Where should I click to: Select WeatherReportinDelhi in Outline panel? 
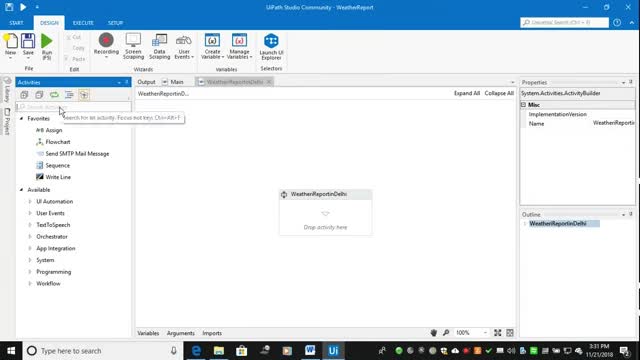click(x=558, y=224)
